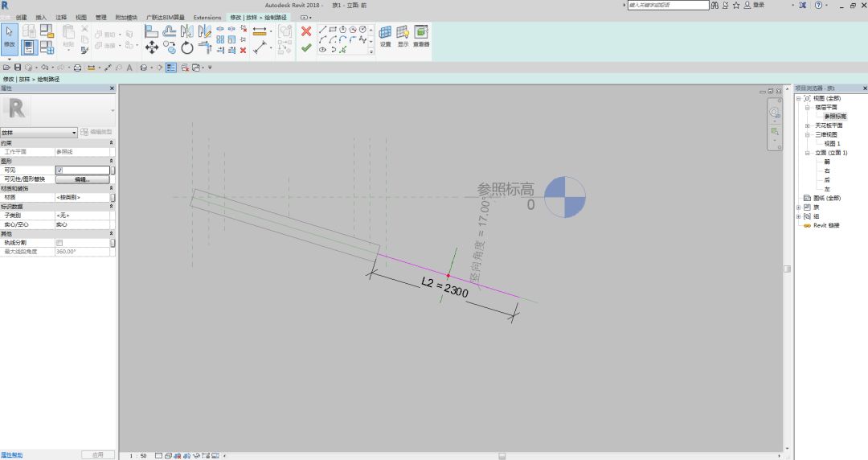Click the keyword search input field
This screenshot has width=868, height=460.
668,5
